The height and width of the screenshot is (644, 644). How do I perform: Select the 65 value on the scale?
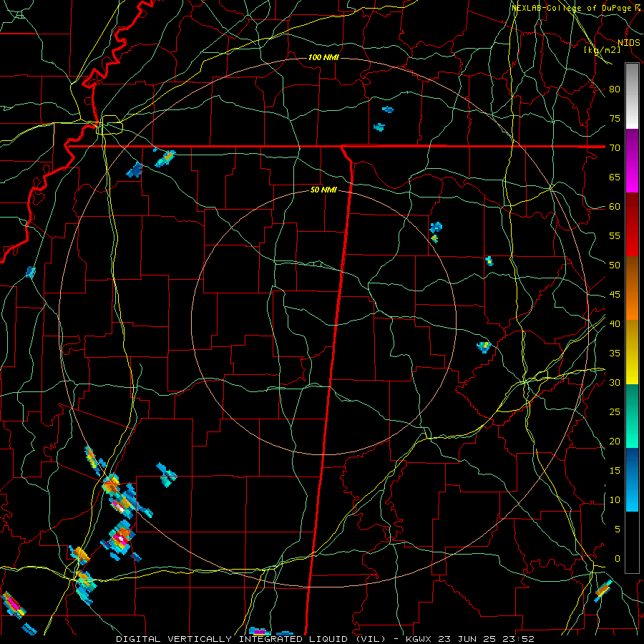pos(615,177)
